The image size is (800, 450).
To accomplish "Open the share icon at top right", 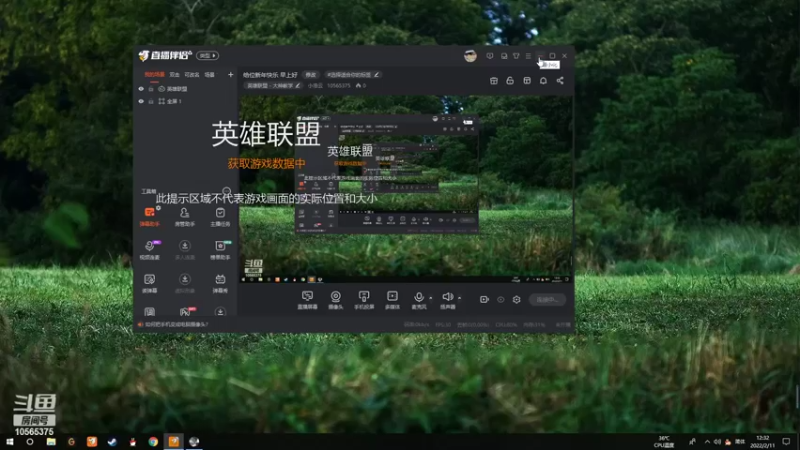I will (560, 81).
